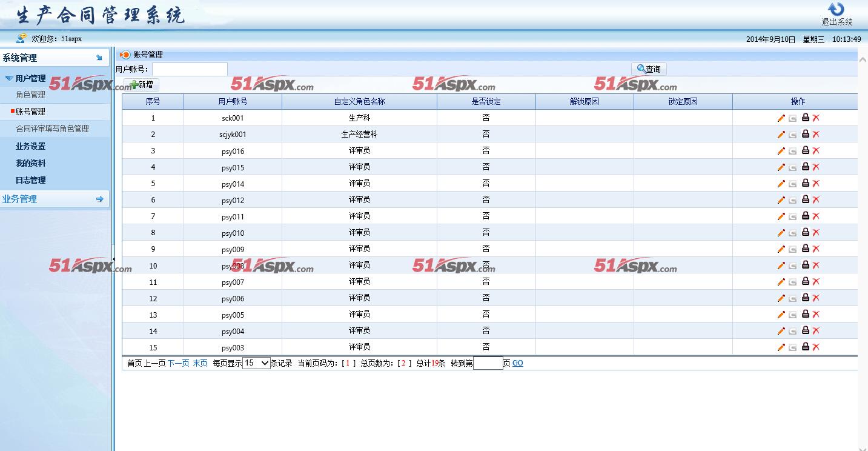Click the 查询 search button
This screenshot has height=451, width=868.
pyautogui.click(x=649, y=69)
